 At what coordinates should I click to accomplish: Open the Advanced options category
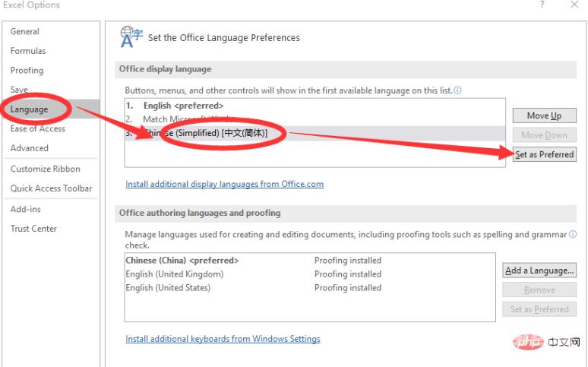pos(30,148)
